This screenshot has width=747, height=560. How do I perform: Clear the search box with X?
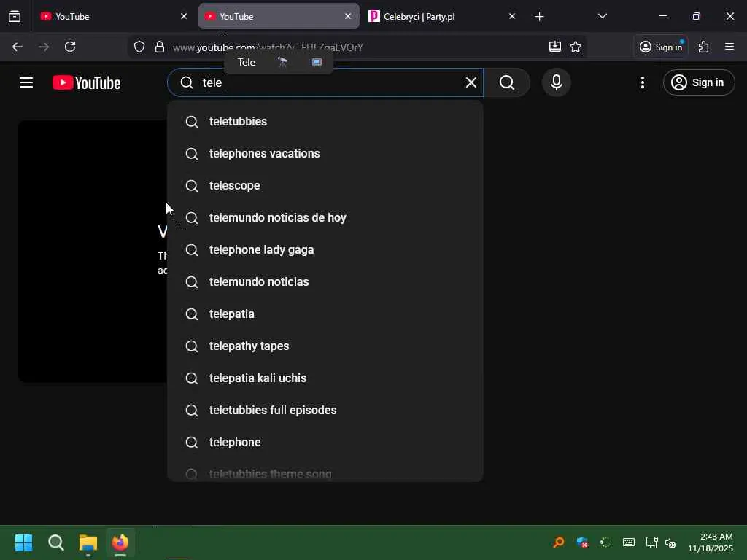pos(471,82)
